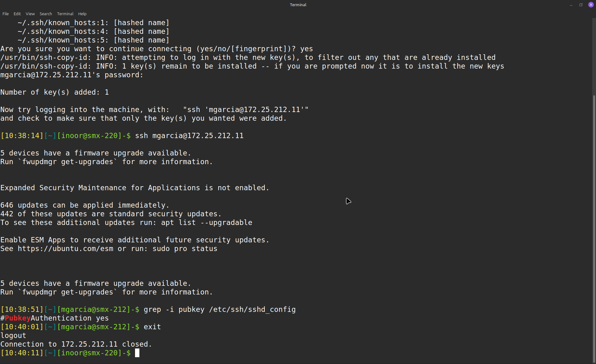Open the View menu

pos(30,14)
